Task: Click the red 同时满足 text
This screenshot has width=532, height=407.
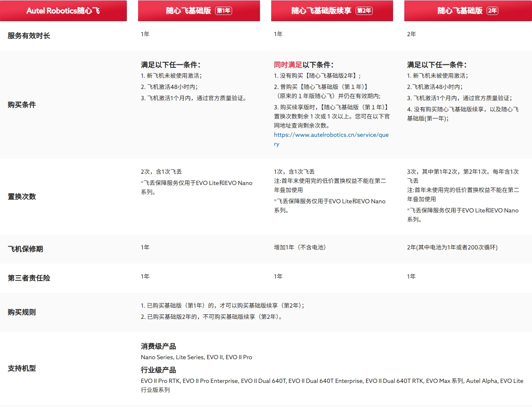Action: pos(288,65)
